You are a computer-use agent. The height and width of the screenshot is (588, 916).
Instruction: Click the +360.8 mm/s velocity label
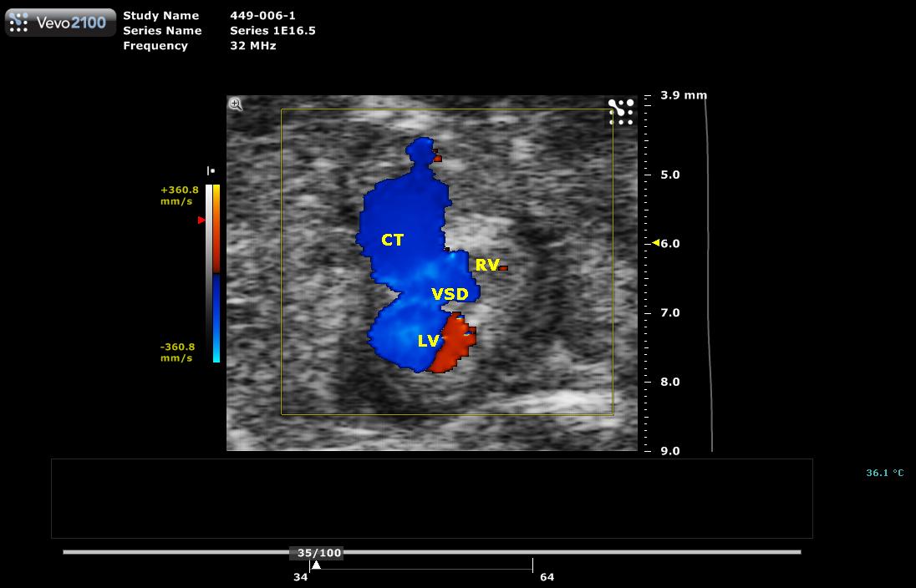pyautogui.click(x=180, y=195)
